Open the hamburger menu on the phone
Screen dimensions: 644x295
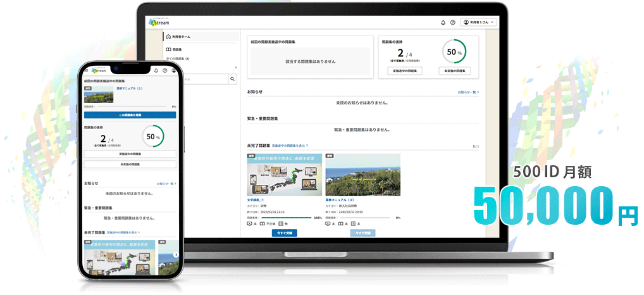click(x=86, y=70)
